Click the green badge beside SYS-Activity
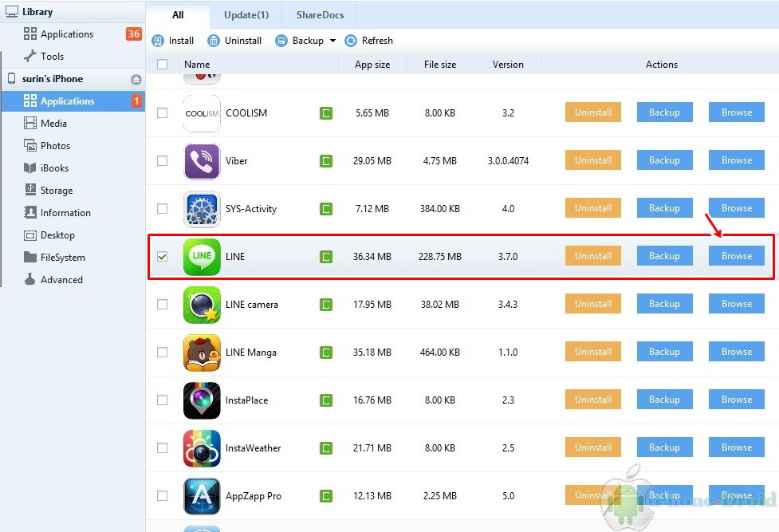Viewport: 779px width, 532px height. click(326, 209)
